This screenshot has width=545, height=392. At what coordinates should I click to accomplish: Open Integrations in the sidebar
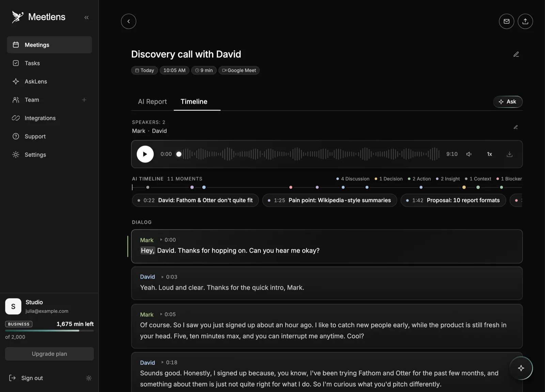[49, 118]
